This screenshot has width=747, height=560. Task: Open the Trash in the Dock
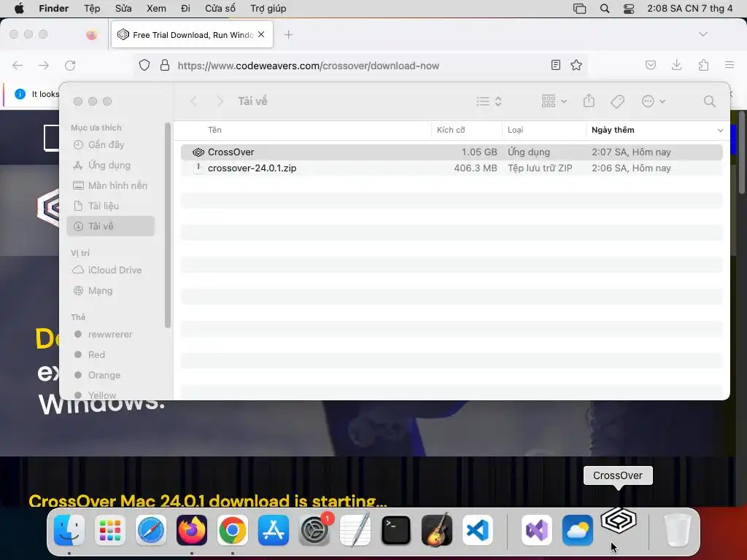[x=678, y=530]
